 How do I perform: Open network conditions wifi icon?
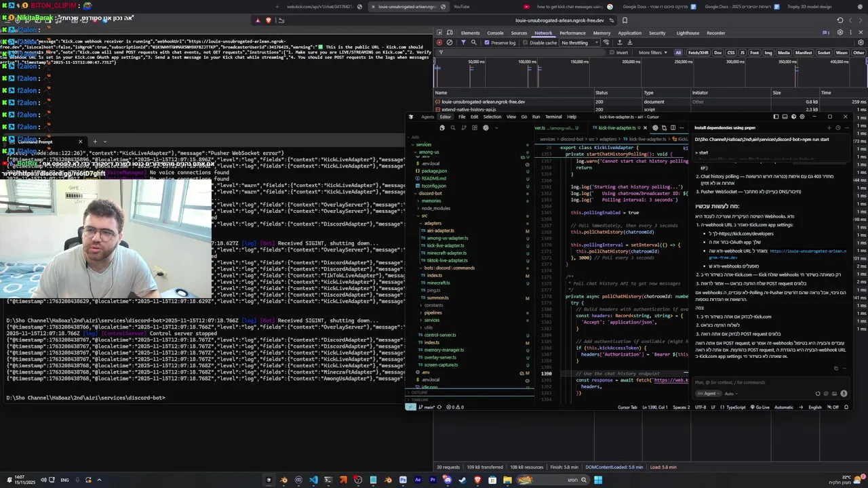(606, 42)
